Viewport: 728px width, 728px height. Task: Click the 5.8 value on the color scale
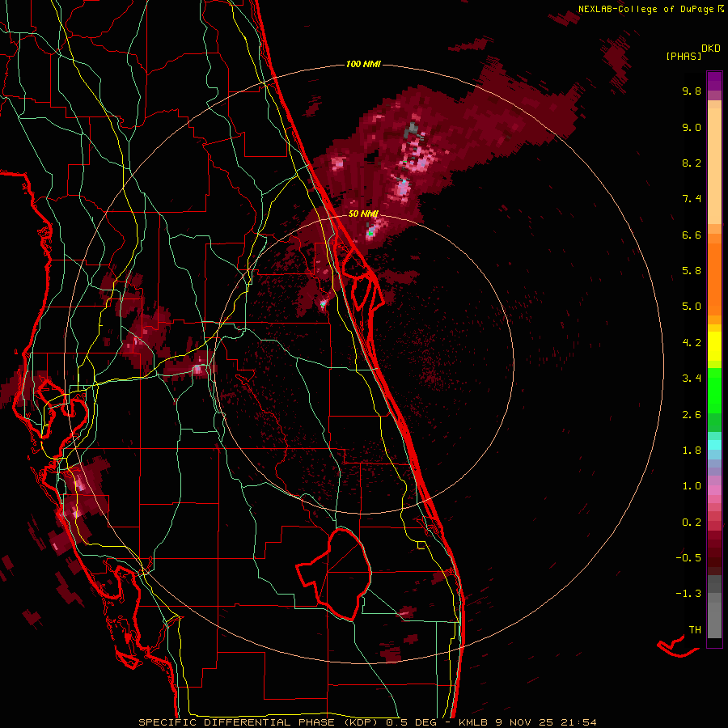[x=692, y=271]
